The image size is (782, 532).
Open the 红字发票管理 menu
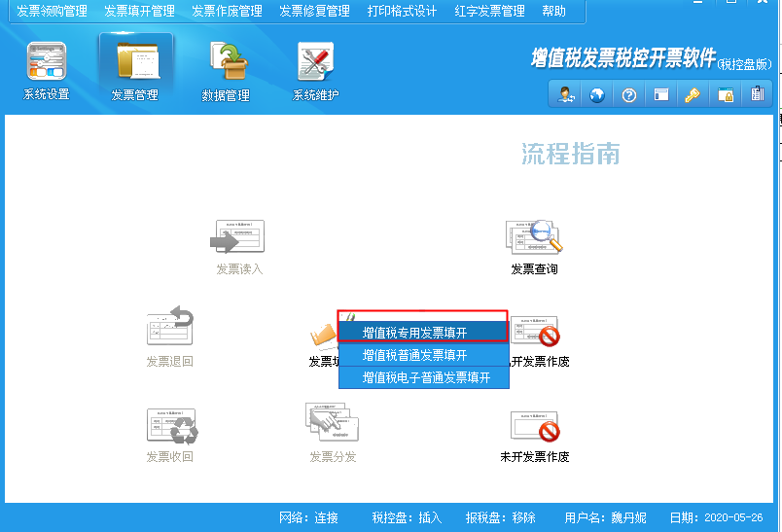click(489, 11)
